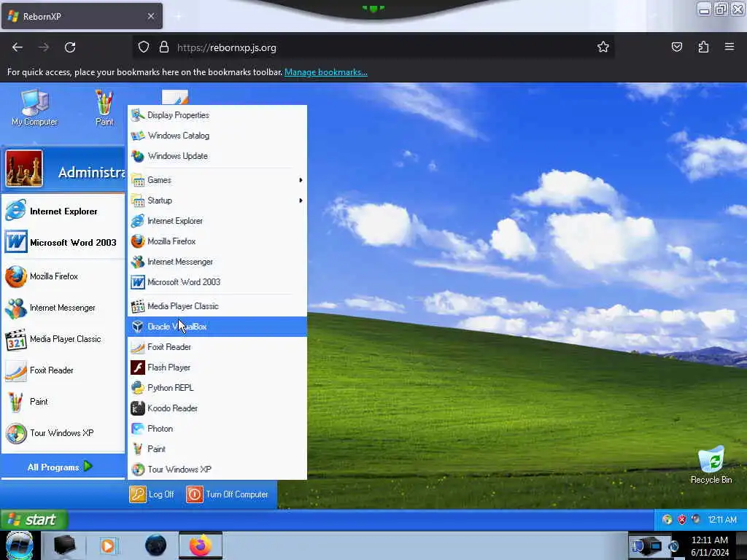Open Firefox hamburger application menu

tap(729, 47)
